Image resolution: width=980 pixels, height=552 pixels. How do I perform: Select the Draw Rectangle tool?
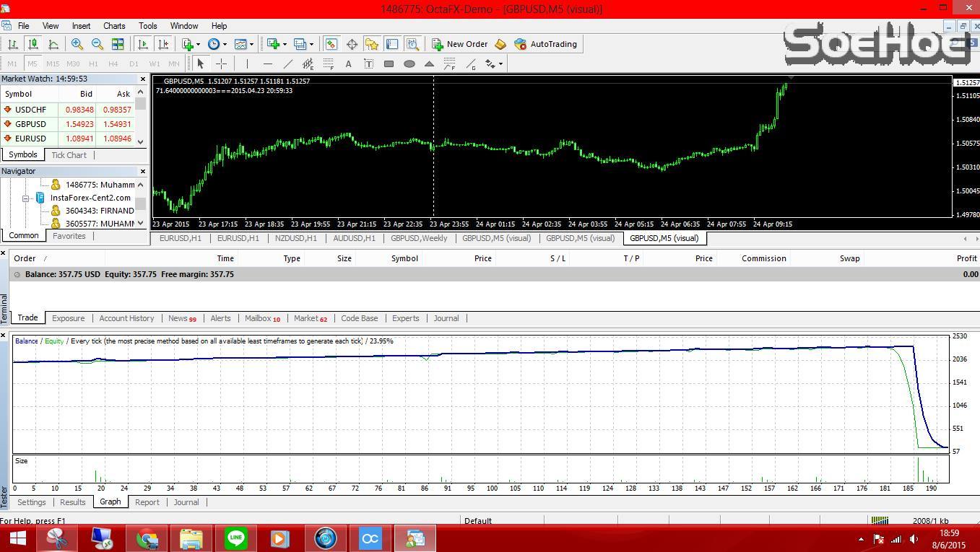[389, 63]
